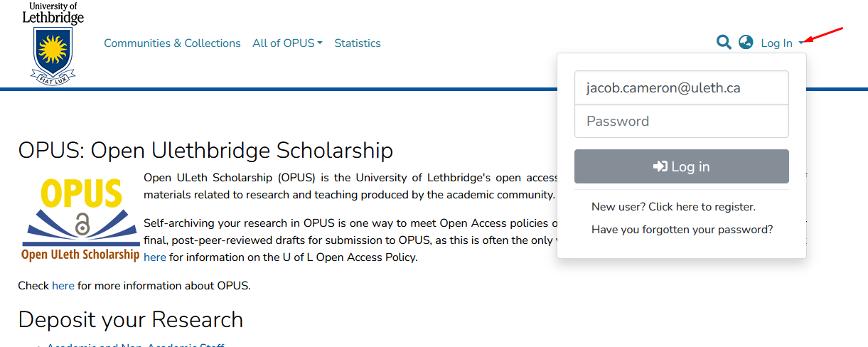Open Academic and Non-Academic Staff link
Viewport: 868px width, 347px height.
136,345
